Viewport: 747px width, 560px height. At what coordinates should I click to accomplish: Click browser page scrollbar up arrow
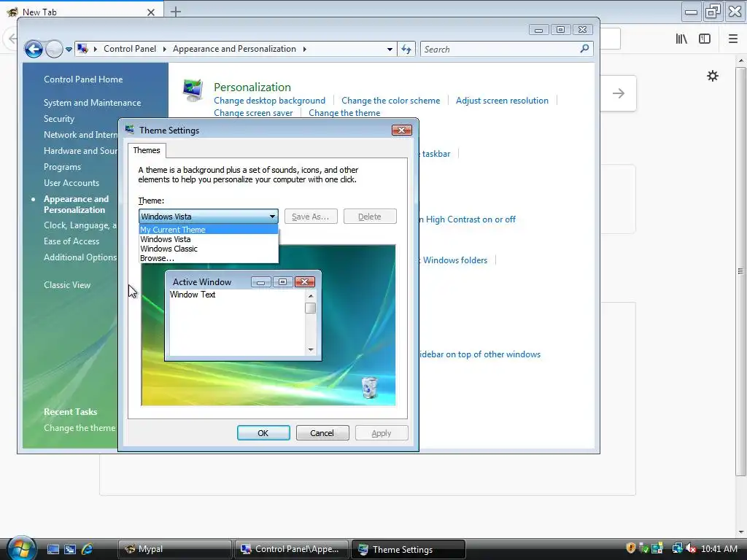pos(741,61)
